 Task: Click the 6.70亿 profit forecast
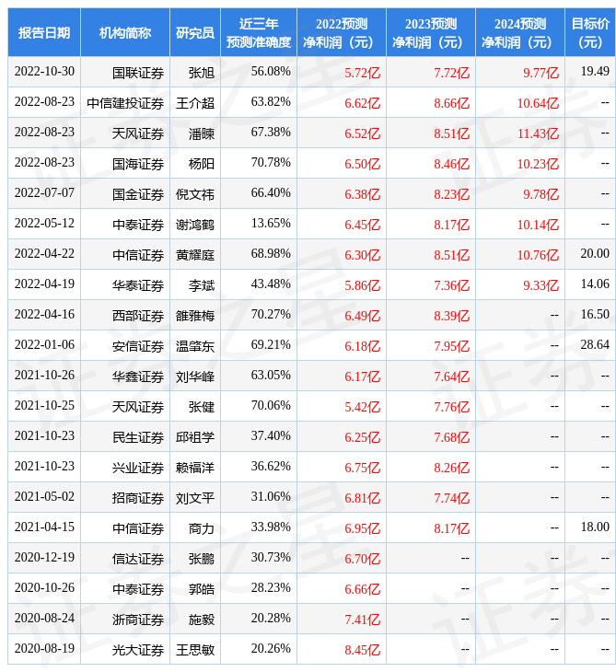[362, 560]
